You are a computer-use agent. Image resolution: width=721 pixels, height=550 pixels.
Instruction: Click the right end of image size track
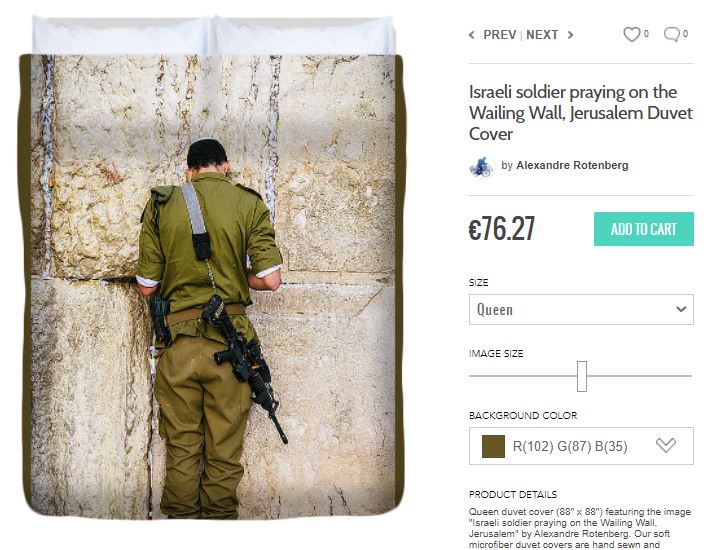(x=691, y=376)
